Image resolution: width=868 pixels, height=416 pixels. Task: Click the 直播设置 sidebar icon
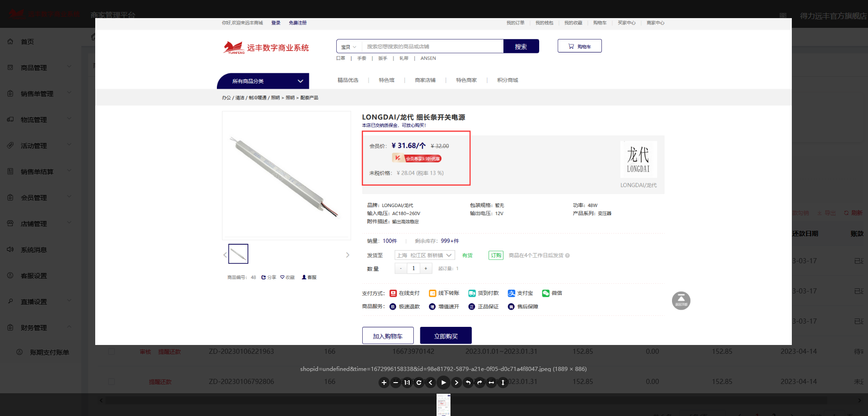click(10, 301)
